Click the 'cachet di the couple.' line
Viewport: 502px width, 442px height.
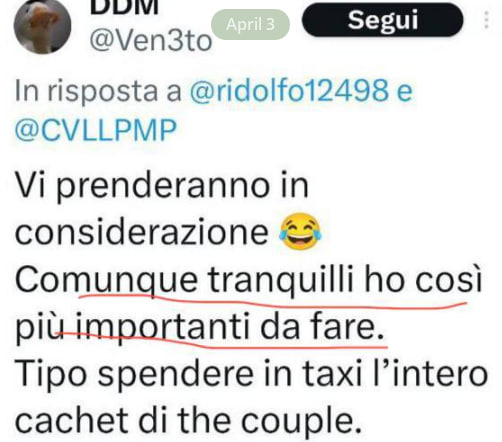188,421
